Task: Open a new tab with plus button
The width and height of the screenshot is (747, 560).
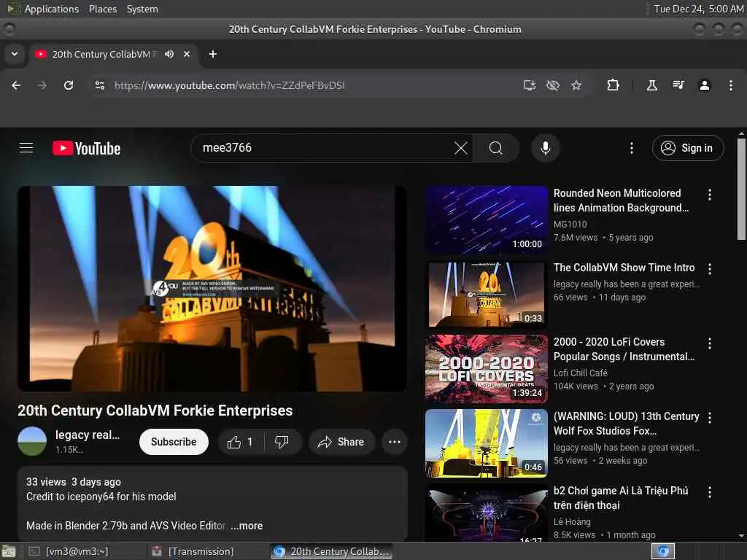Action: tap(213, 54)
